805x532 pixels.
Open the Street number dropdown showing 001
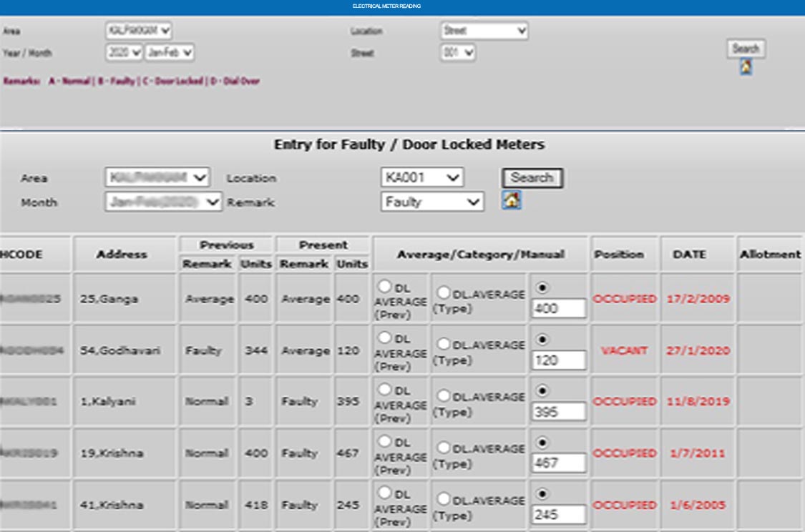(458, 52)
